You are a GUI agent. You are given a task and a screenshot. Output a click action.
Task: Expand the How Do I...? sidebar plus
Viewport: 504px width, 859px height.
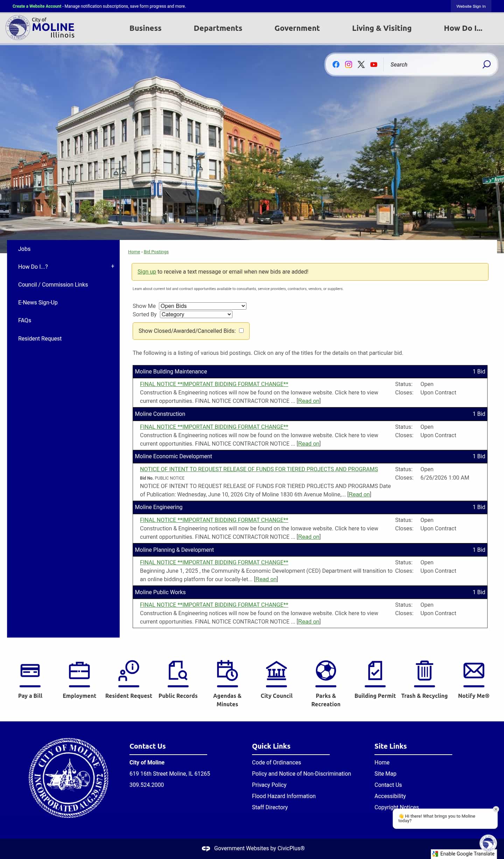point(113,266)
